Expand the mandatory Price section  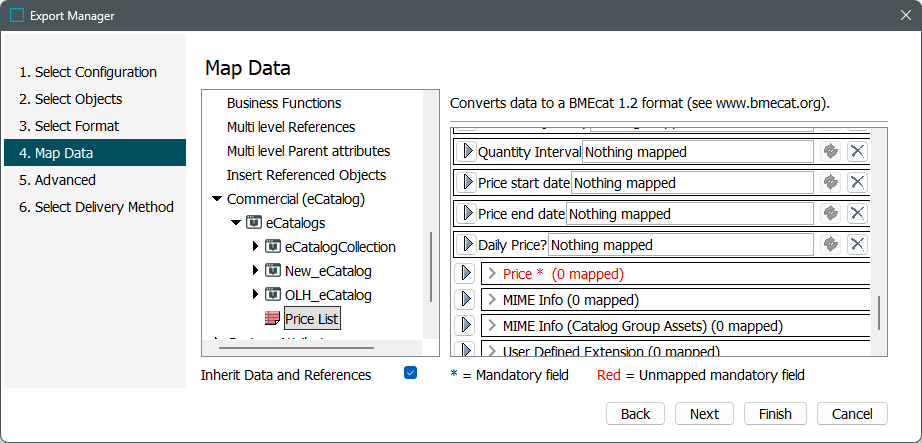(x=491, y=274)
